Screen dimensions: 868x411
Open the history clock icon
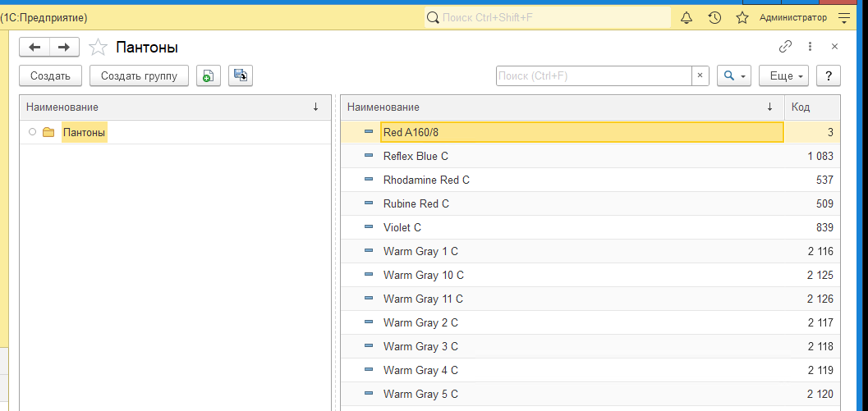coord(714,18)
